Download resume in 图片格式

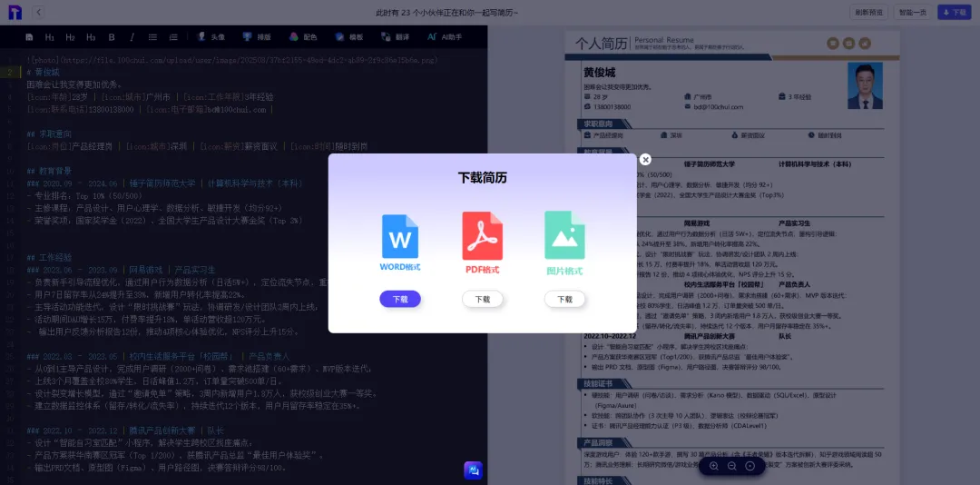point(564,299)
